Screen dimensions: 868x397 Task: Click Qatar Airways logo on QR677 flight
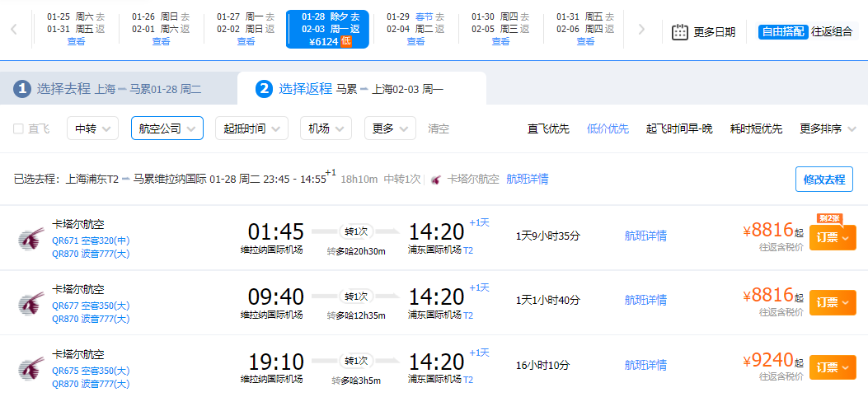[30, 304]
